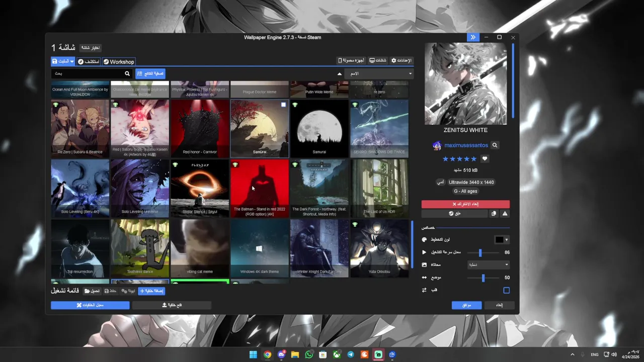644x362 pixels.
Task: Click Open wallpaper (فتح خلفية) upload button
Action: pos(172,305)
